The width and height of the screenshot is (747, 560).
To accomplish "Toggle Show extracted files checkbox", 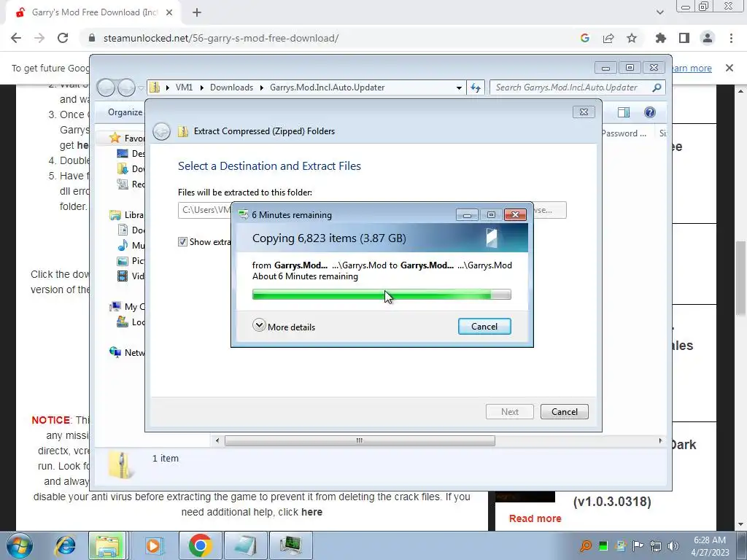I will point(182,242).
